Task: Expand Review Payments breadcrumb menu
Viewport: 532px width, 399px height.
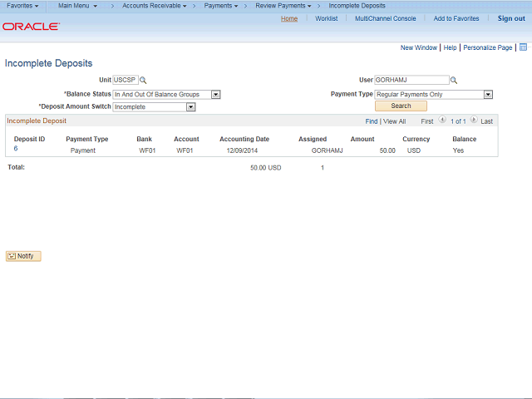Action: click(283, 6)
